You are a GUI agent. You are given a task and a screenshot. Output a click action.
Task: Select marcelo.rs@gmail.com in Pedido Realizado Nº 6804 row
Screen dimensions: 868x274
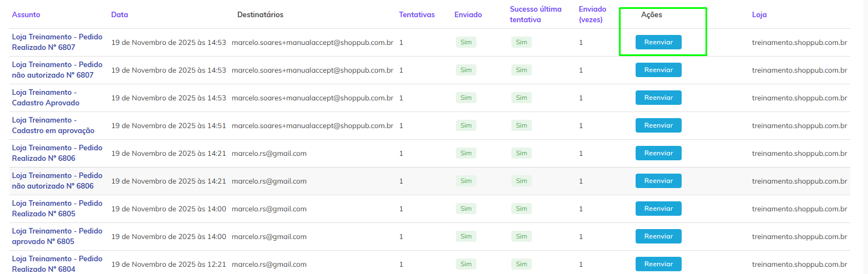point(269,264)
